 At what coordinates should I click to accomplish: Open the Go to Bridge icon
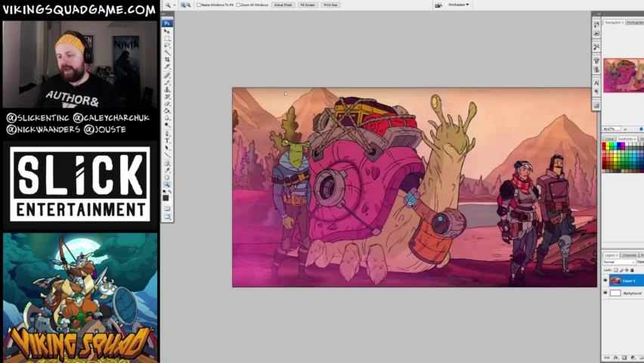coord(438,5)
